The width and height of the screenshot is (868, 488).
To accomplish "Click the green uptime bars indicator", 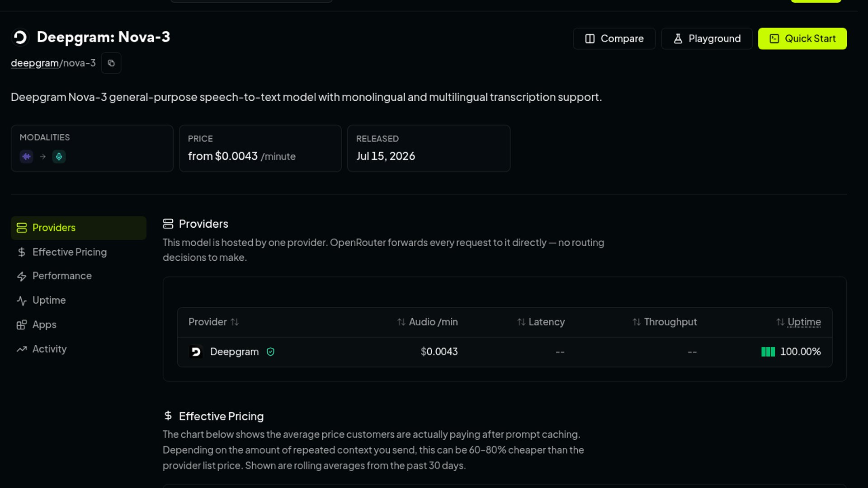I will point(768,352).
